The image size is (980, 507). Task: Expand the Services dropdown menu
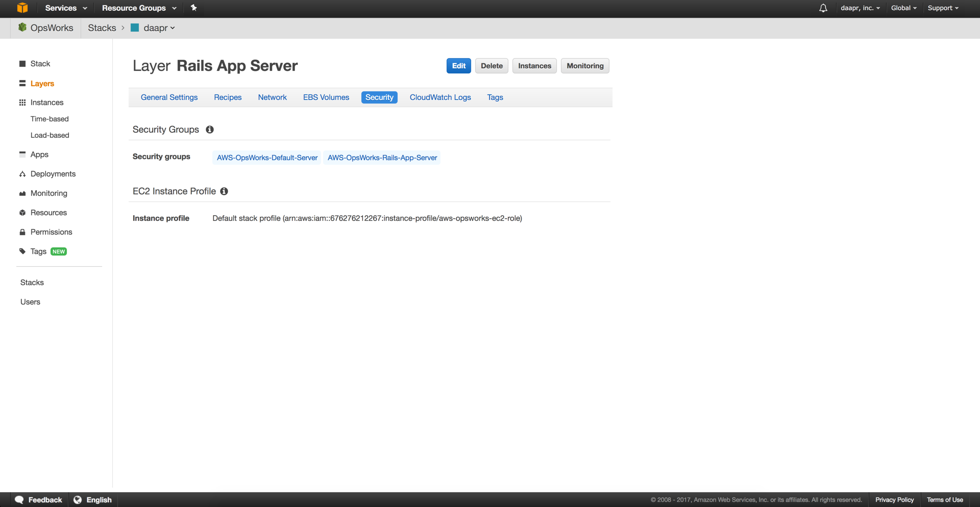(x=66, y=8)
